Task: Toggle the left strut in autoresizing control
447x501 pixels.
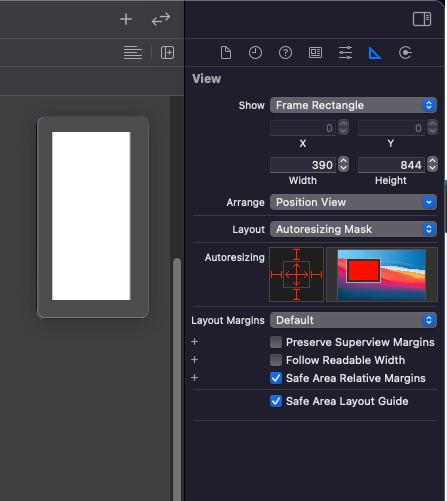Action: click(276, 275)
